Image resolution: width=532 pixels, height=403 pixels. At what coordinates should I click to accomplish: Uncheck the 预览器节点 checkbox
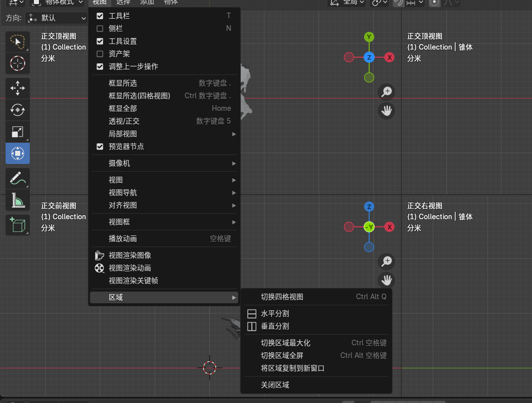[100, 146]
